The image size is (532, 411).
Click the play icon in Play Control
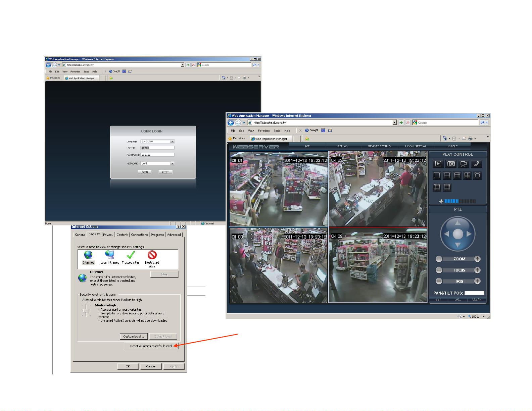pyautogui.click(x=438, y=164)
